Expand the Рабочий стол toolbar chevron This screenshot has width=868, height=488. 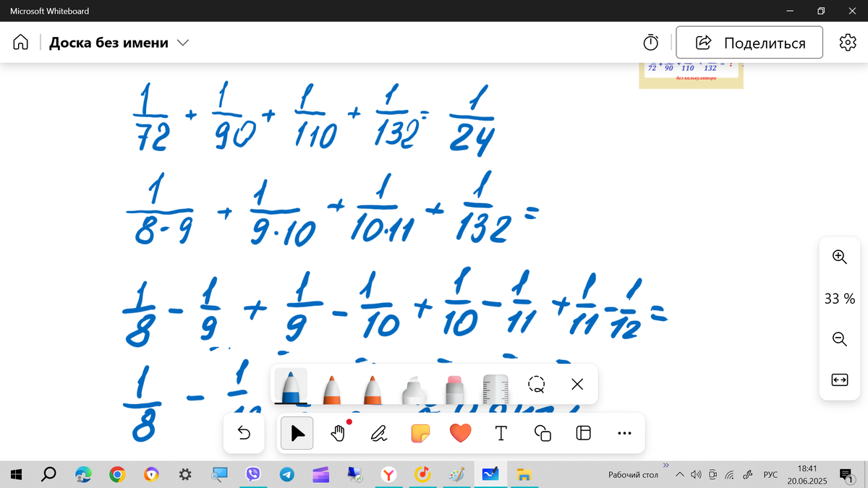point(665,466)
